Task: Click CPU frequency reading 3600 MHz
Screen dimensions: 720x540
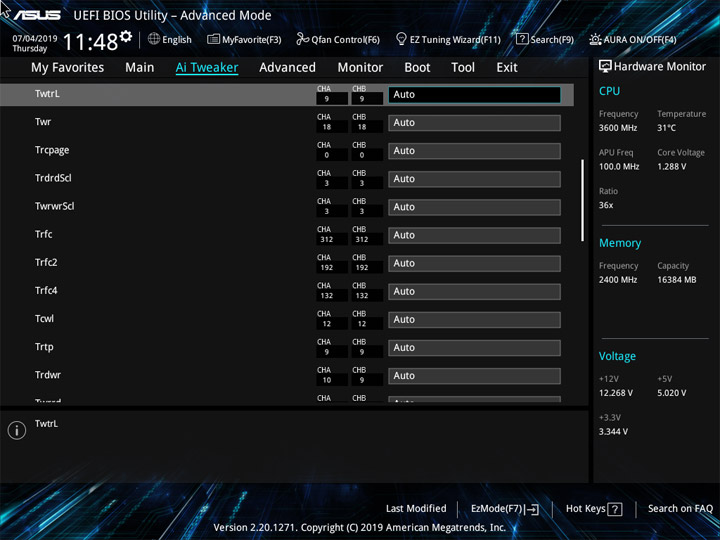Action: [618, 128]
